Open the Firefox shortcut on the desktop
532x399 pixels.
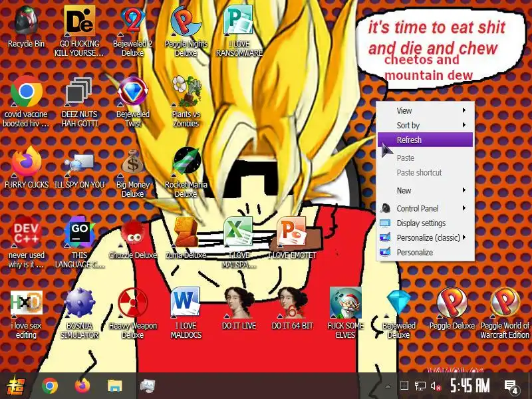tap(26, 162)
